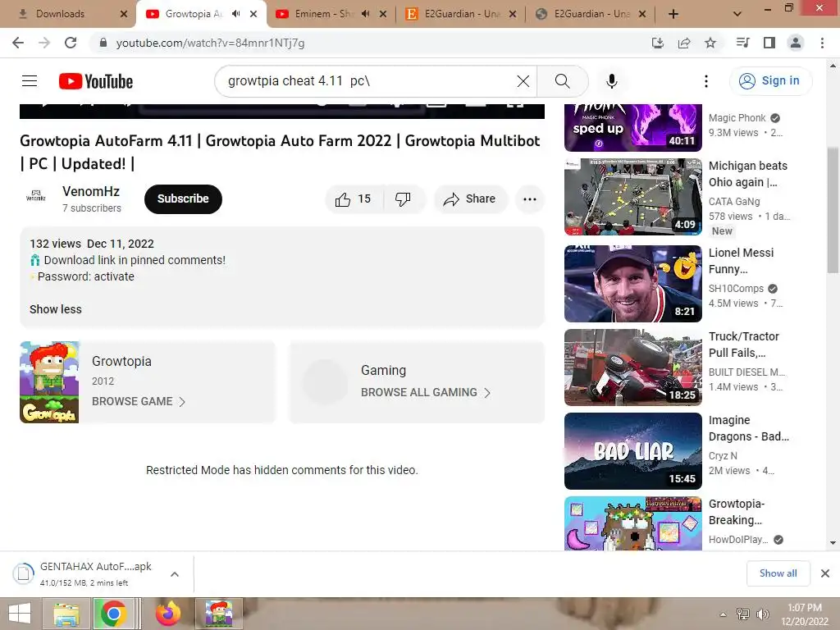Select the Growtopia AutoFarm tab

[193, 14]
